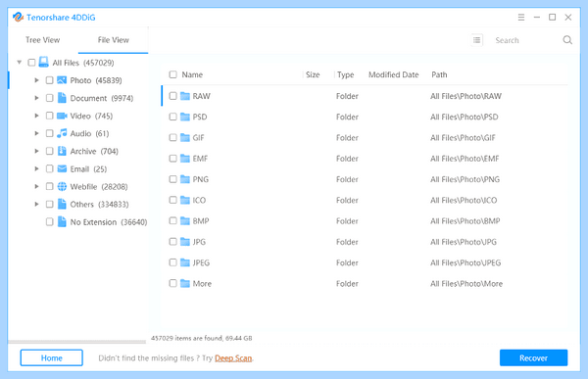Sort by the Type column header

coord(345,74)
